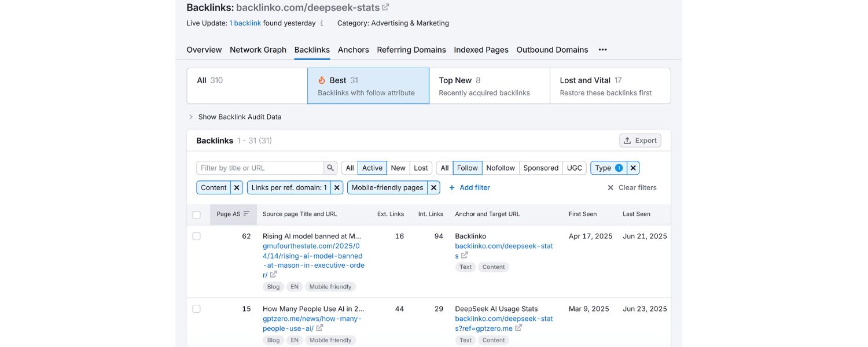Check the checkbox for the Rising AI model row
The width and height of the screenshot is (868, 347).
point(196,236)
